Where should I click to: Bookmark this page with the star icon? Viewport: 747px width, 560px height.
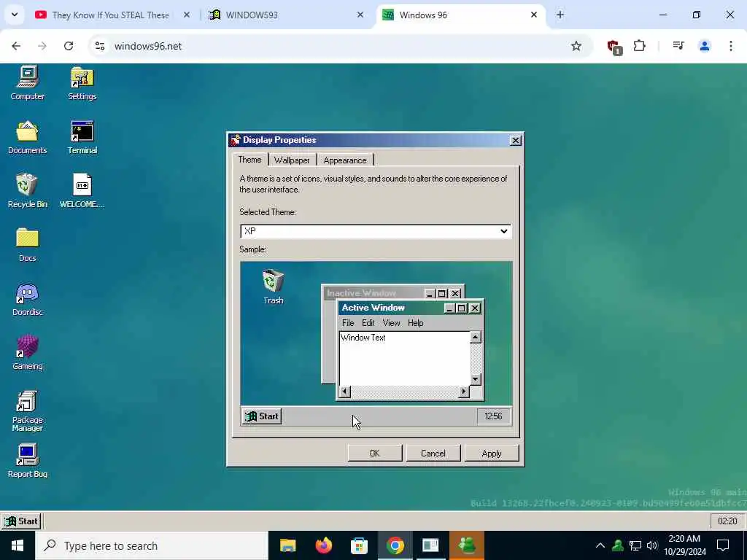coord(576,46)
